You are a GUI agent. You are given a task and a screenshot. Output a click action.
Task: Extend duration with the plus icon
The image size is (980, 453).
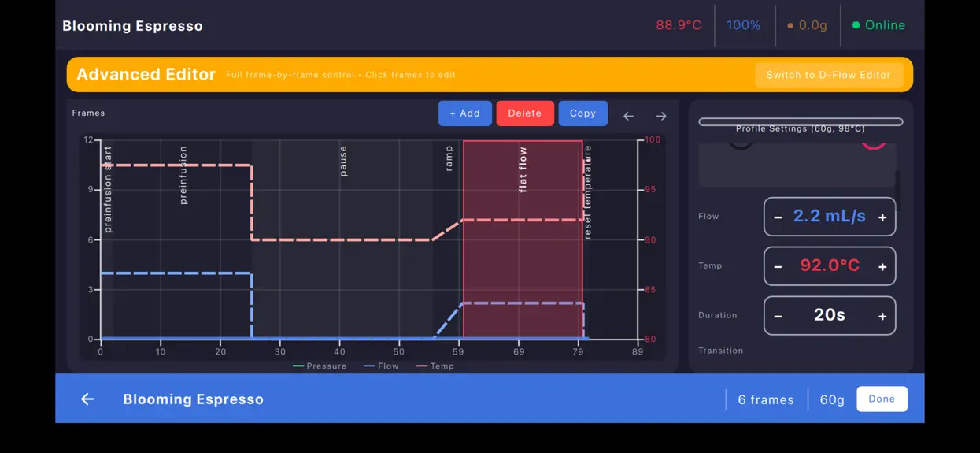click(882, 316)
